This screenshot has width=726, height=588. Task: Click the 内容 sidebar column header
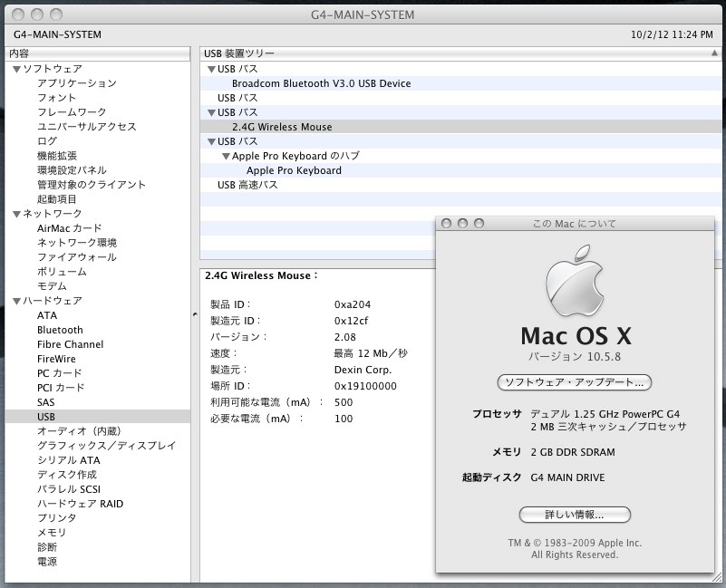(98, 53)
